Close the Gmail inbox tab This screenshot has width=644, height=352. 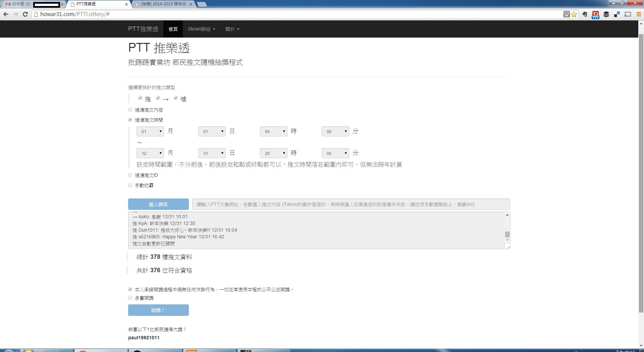(62, 4)
